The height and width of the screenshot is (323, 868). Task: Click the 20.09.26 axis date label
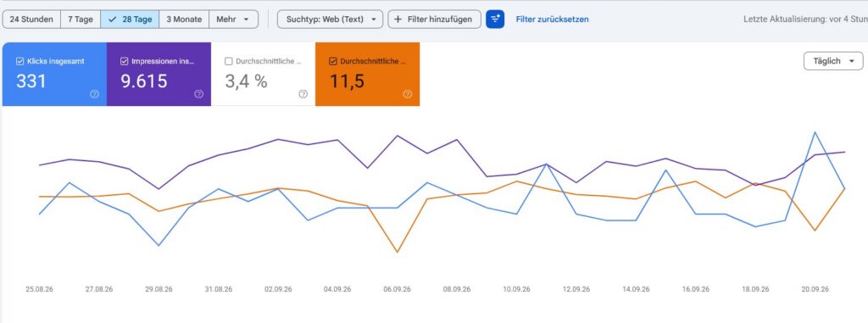[x=815, y=289]
